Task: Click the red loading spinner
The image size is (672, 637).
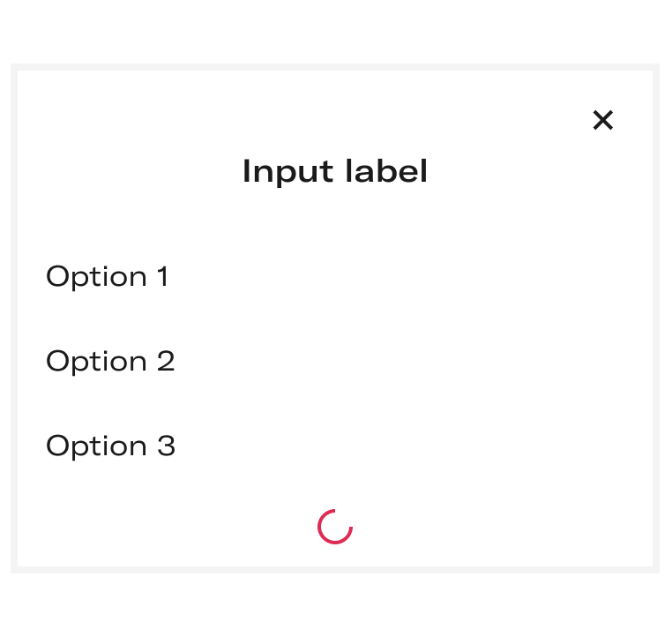Action: (335, 527)
